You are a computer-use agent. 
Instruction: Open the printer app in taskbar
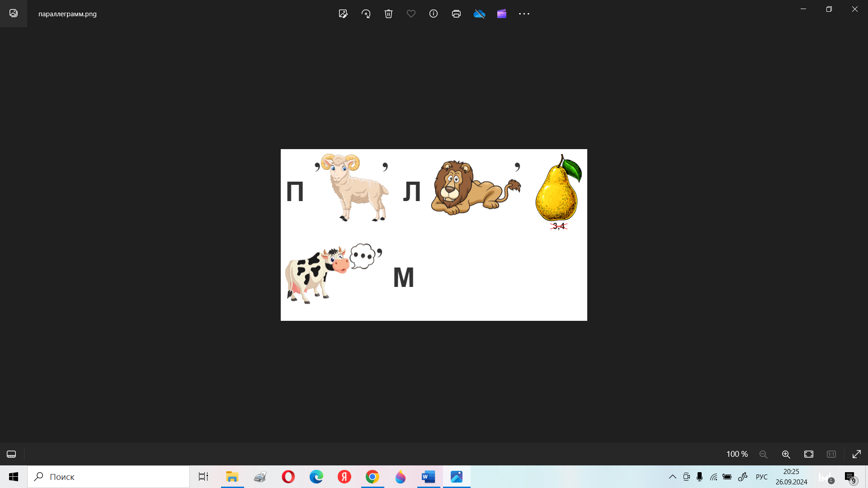click(x=260, y=477)
